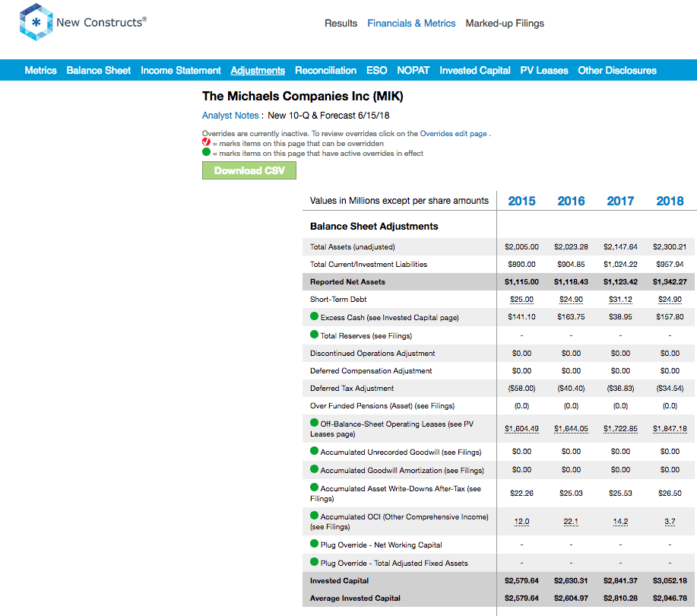Image resolution: width=697 pixels, height=616 pixels.
Task: Click green dot beside Plug Override Net Working Capital
Action: pos(314,544)
